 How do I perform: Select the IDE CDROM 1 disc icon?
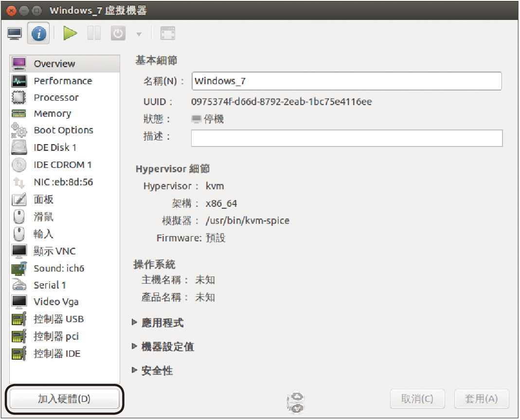(x=19, y=164)
